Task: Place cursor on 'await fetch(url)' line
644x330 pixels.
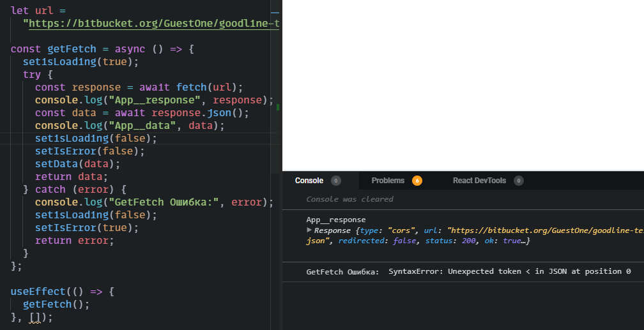Action: pyautogui.click(x=139, y=87)
